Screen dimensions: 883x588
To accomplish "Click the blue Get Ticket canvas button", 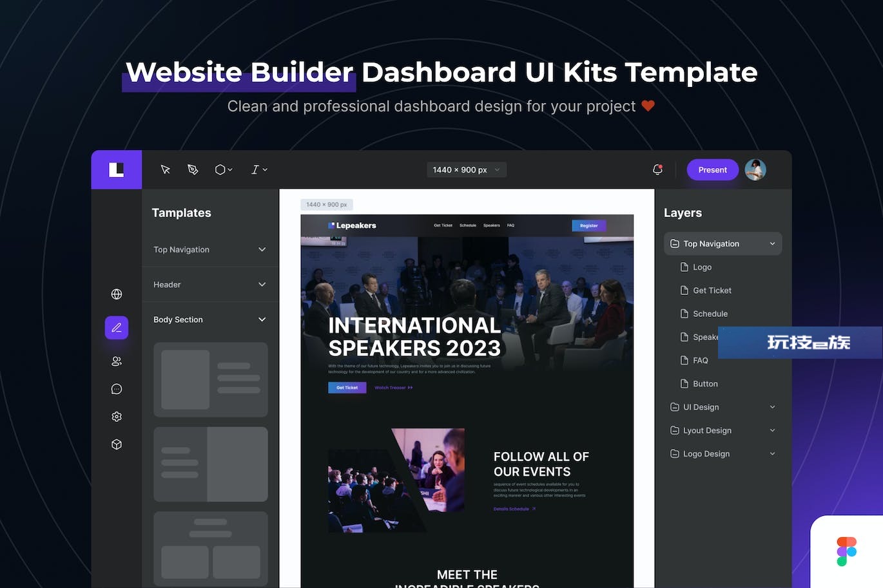I will tap(347, 388).
